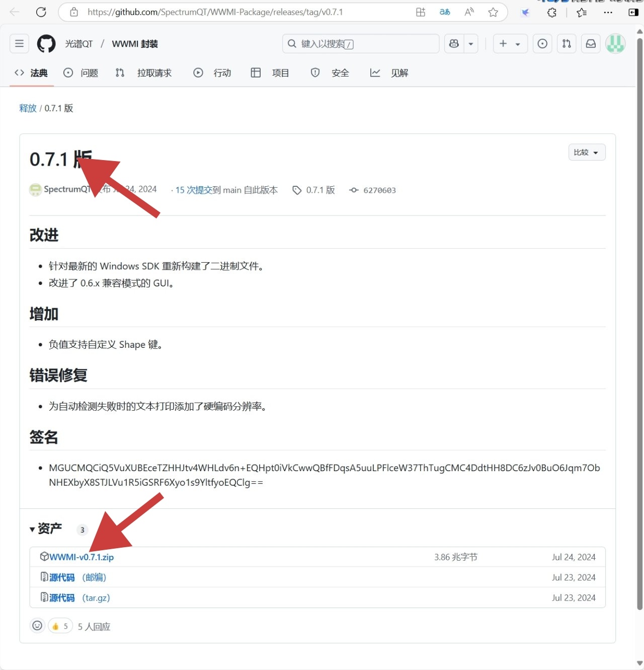Open the create new plus dropdown

pos(510,44)
